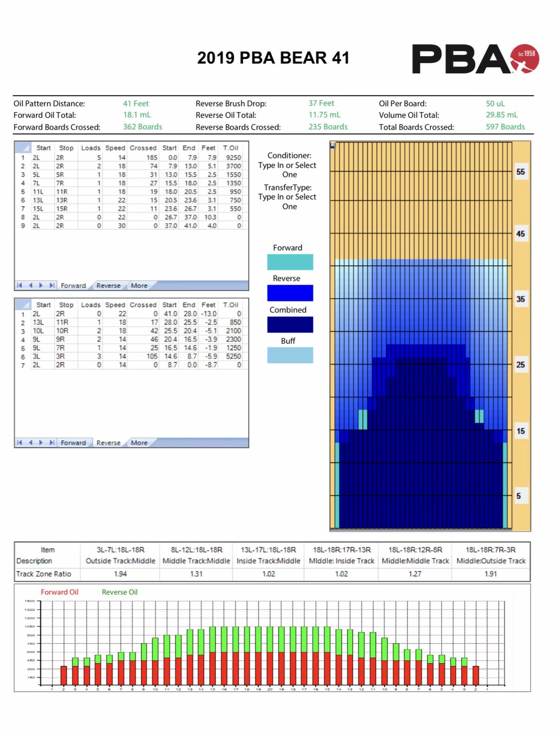The height and width of the screenshot is (735, 560).
Task: Click the PBA logo
Action: click(x=476, y=58)
